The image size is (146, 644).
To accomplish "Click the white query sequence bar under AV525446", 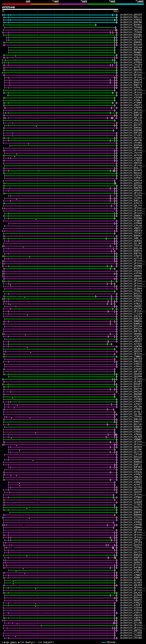I will click(60, 9).
